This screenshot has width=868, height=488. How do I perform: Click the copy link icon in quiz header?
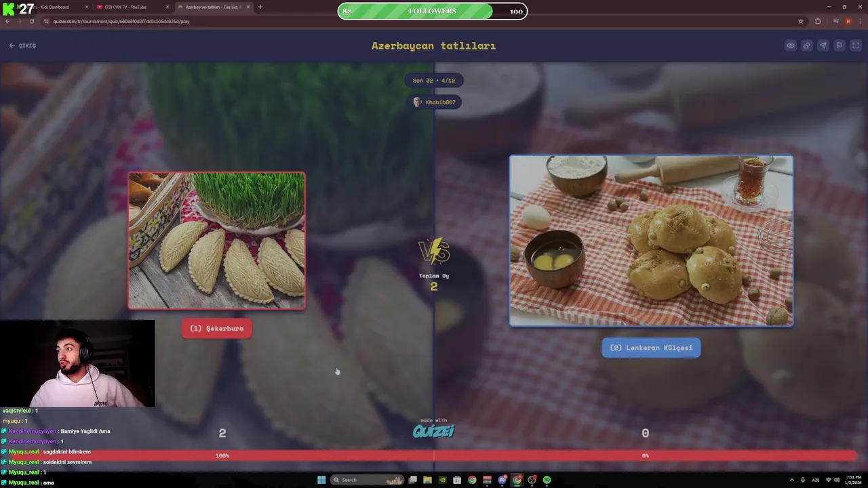(807, 45)
